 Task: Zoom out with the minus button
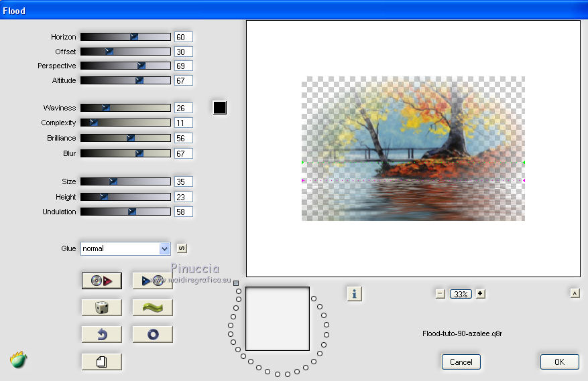tap(440, 294)
